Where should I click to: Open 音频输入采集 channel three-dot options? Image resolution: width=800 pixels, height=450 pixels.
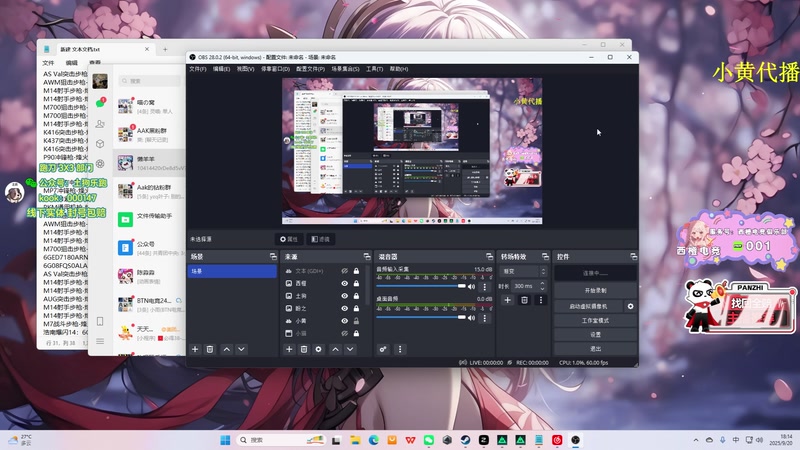point(485,287)
